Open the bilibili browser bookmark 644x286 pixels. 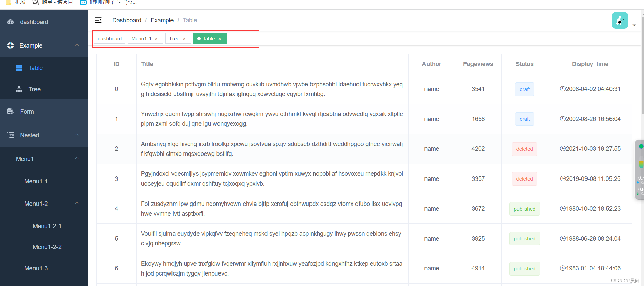click(108, 2)
